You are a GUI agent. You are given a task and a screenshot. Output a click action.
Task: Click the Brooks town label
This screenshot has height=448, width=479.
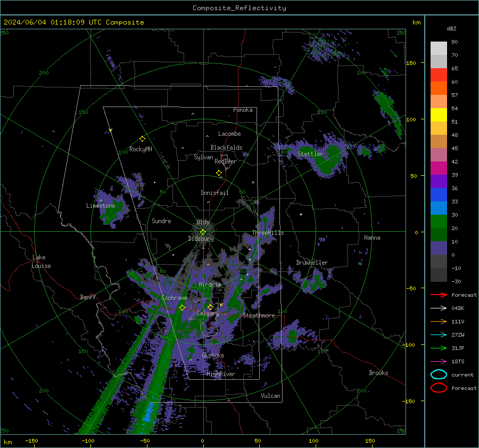(x=378, y=373)
